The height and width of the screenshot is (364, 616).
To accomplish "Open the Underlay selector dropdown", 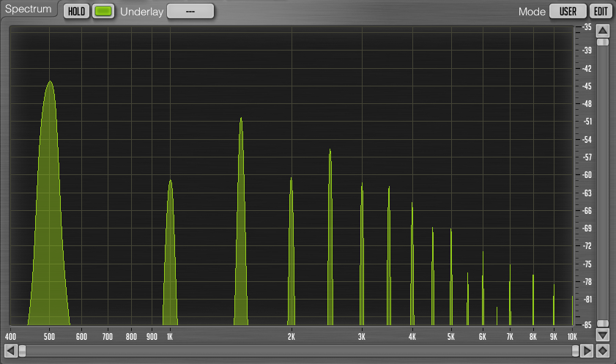I will (190, 12).
